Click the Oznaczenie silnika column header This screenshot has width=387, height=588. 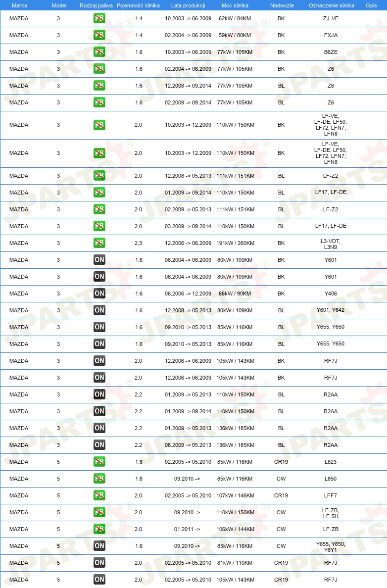[332, 5]
